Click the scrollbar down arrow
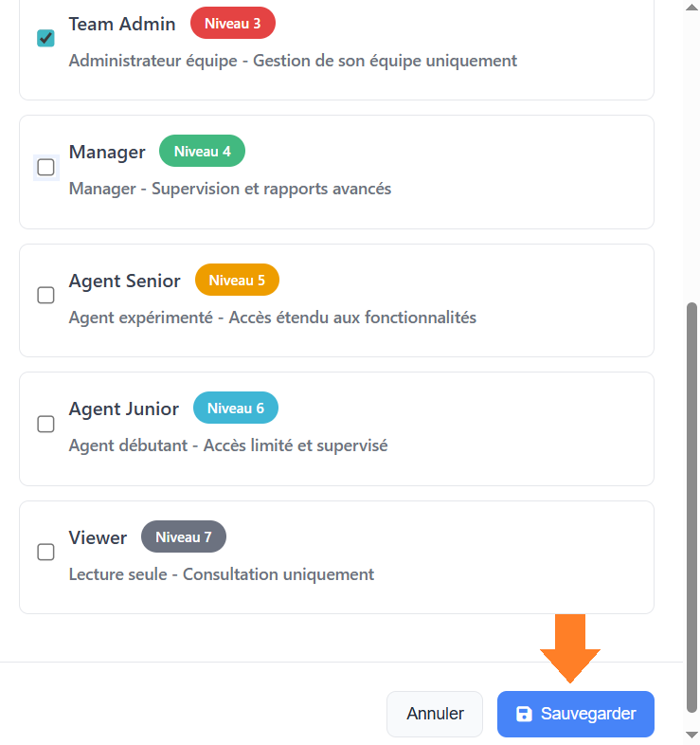This screenshot has width=700, height=745. [691, 736]
